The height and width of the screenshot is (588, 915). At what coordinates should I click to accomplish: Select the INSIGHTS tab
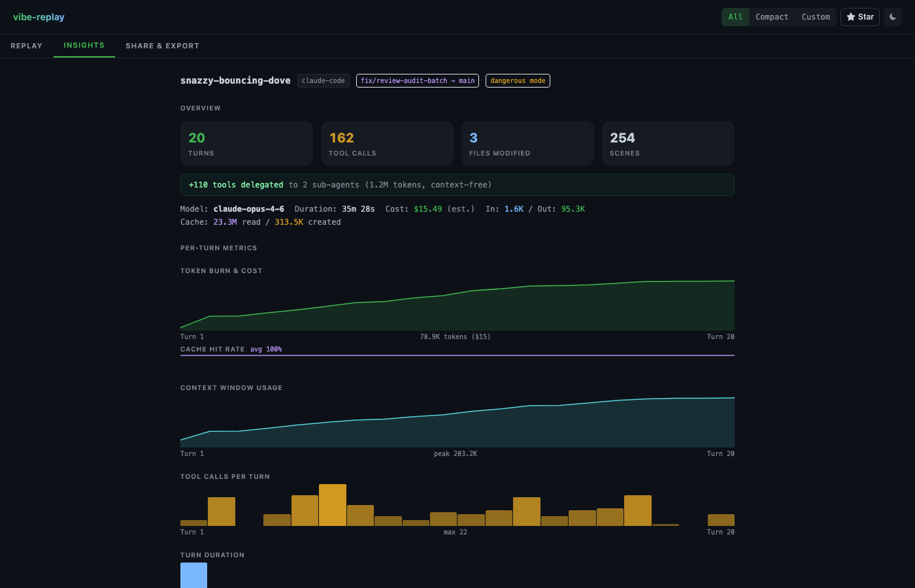pos(84,46)
